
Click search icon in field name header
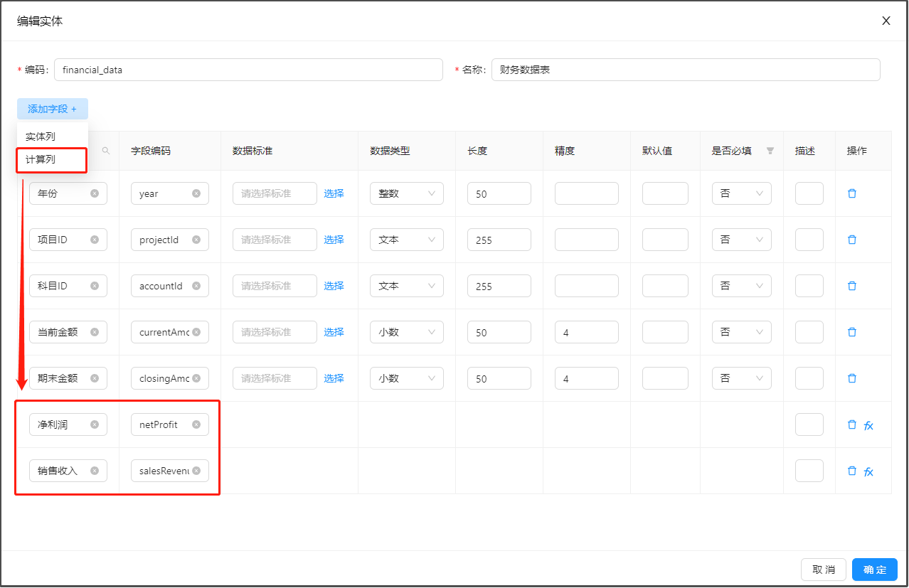[x=106, y=151]
